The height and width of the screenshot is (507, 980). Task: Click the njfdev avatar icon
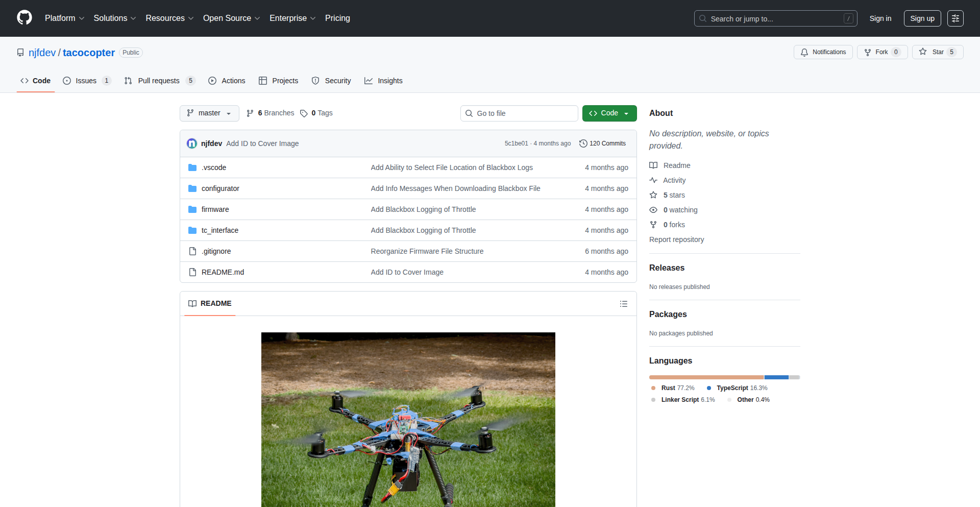pos(192,143)
